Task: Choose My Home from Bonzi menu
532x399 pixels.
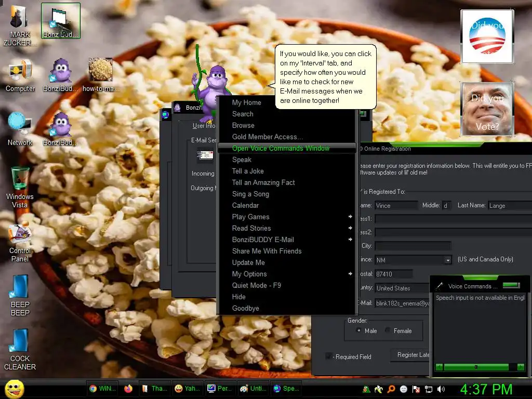Action: pyautogui.click(x=286, y=102)
